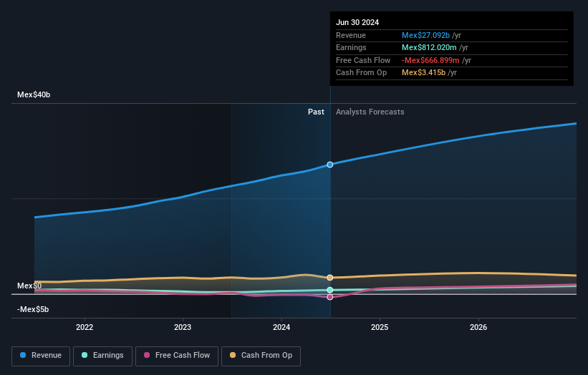
Task: Click the Mex$812.020m earnings value
Action: pyautogui.click(x=429, y=47)
